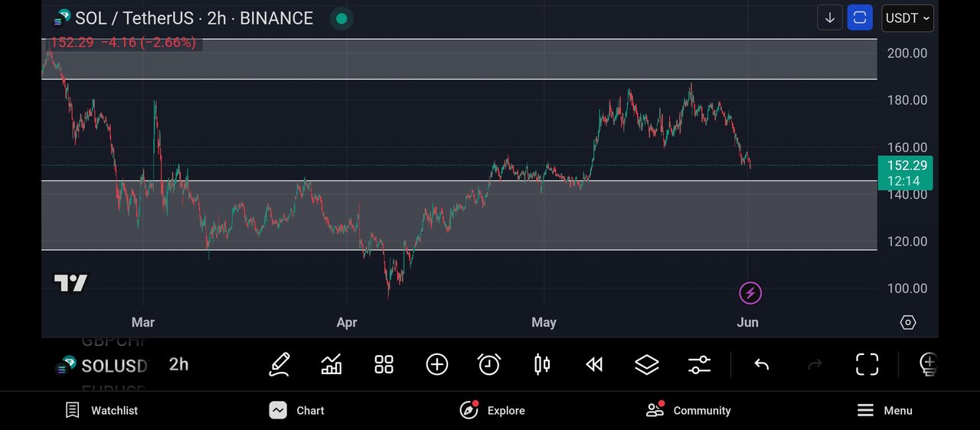The width and height of the screenshot is (980, 430).
Task: Open the 2h timeframe selector
Action: coord(178,365)
